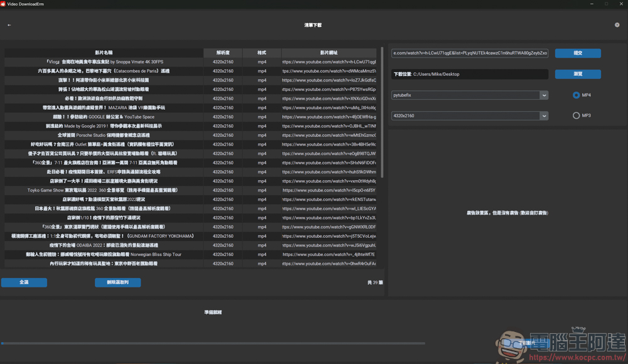The width and height of the screenshot is (628, 364).
Task: Click the URL cell containing watch?v=_4jIhteWf7E
Action: 329,254
